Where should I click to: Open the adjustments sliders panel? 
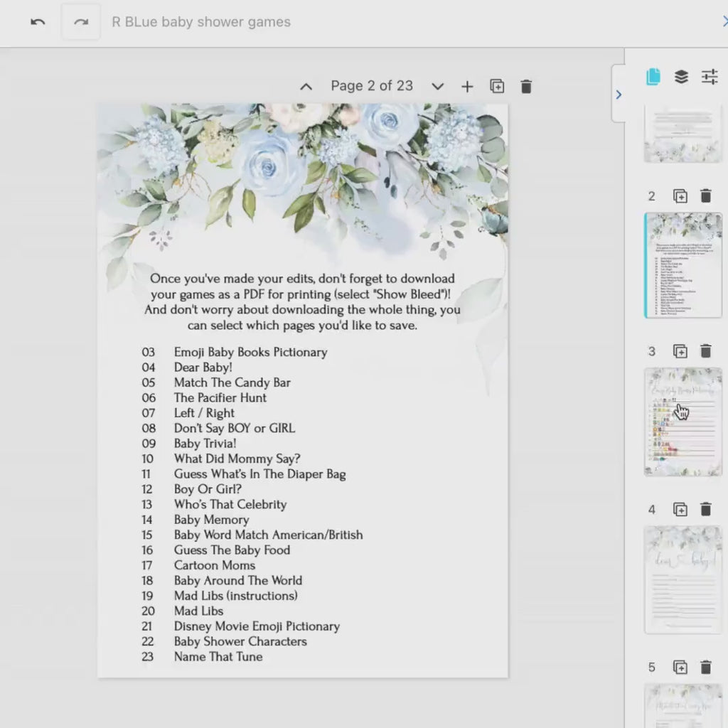pyautogui.click(x=709, y=76)
